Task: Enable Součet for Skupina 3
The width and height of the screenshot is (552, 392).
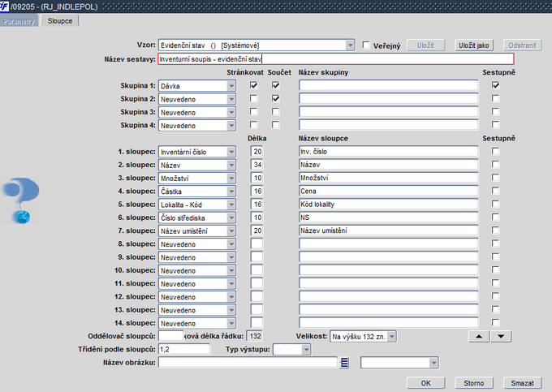Action: (x=276, y=111)
